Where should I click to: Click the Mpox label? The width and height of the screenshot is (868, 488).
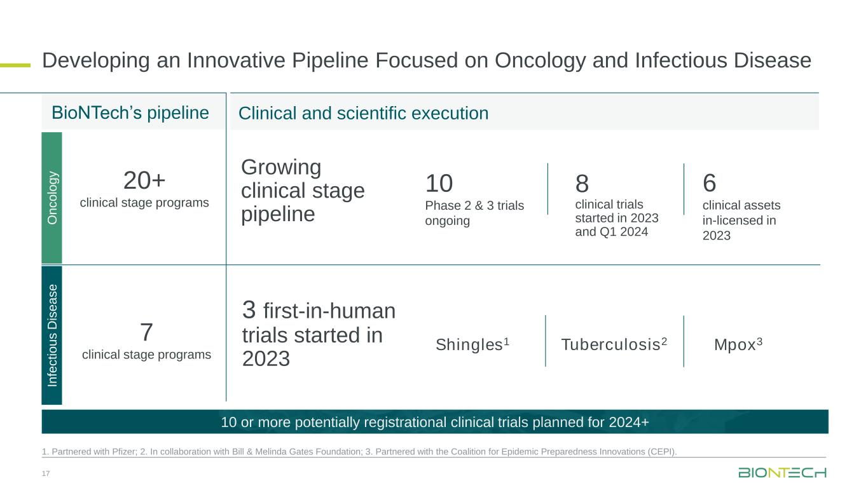[738, 344]
